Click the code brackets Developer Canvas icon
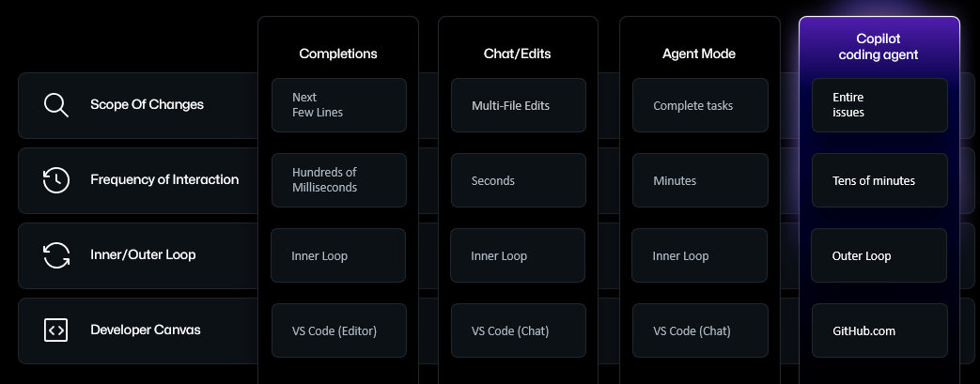Viewport: 980px width, 384px height. (x=55, y=330)
